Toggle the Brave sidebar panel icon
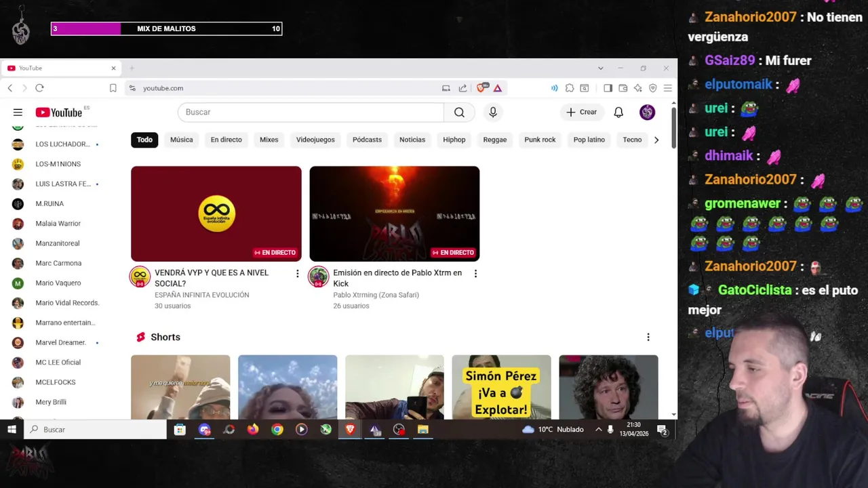 [608, 88]
